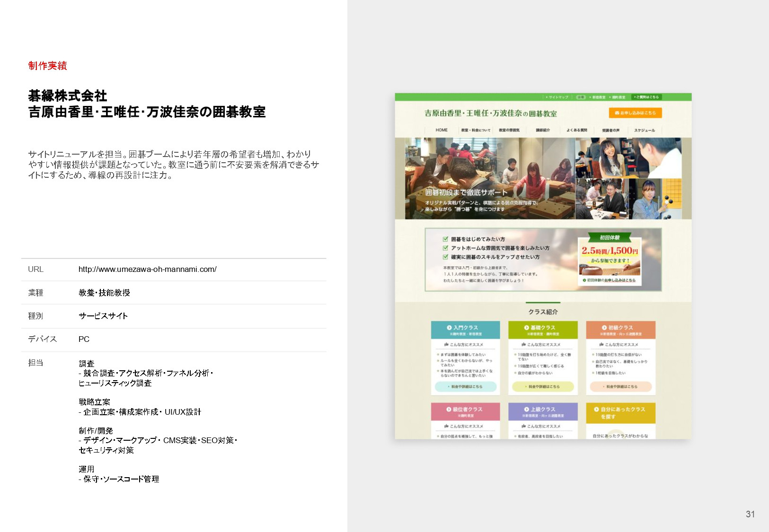Viewport: 769px width, 532px height.
Task: Click the arrow icon beside サイトマップ
Action: click(547, 97)
